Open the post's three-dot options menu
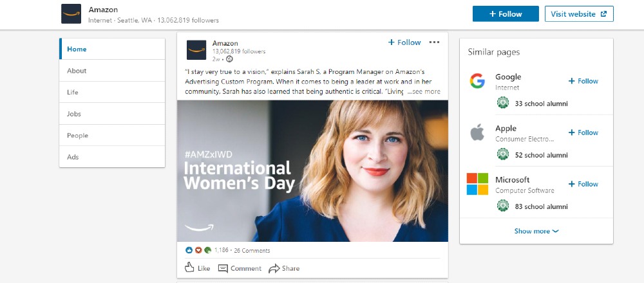This screenshot has width=644, height=283. pyautogui.click(x=434, y=42)
